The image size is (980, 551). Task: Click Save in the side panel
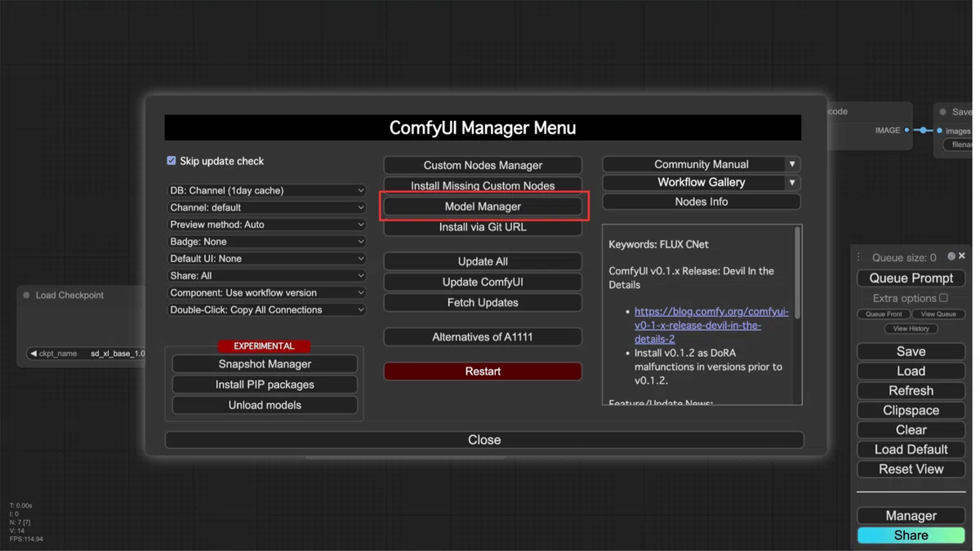click(911, 352)
